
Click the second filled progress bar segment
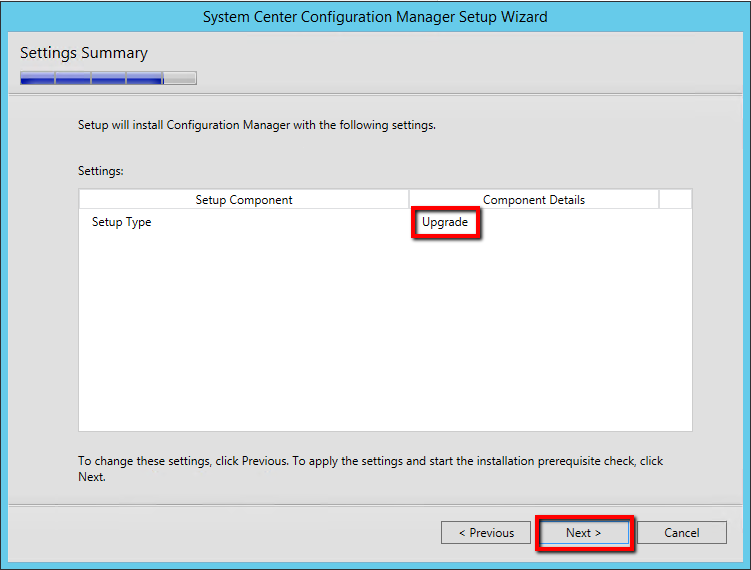[72, 78]
